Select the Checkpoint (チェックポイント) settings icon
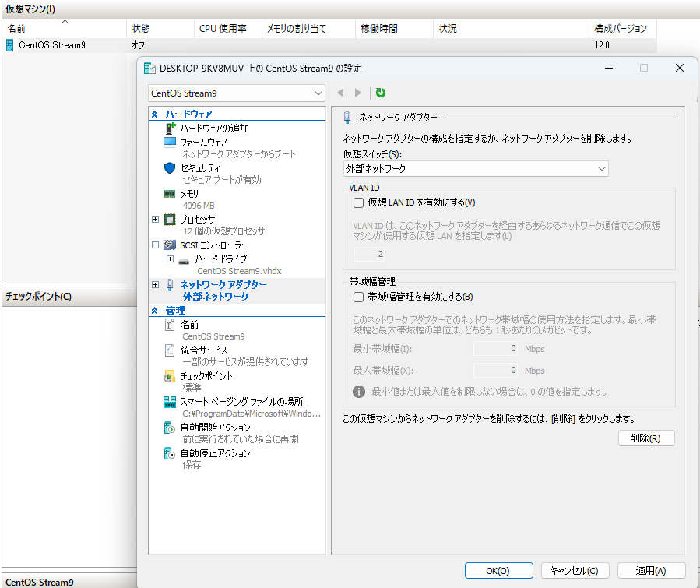Viewport: 700px width, 588px height. click(170, 376)
